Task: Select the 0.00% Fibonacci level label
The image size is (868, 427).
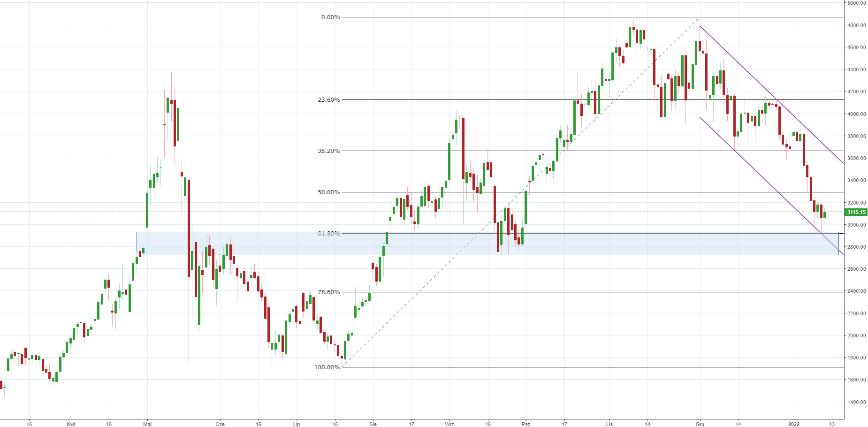Action: [330, 17]
